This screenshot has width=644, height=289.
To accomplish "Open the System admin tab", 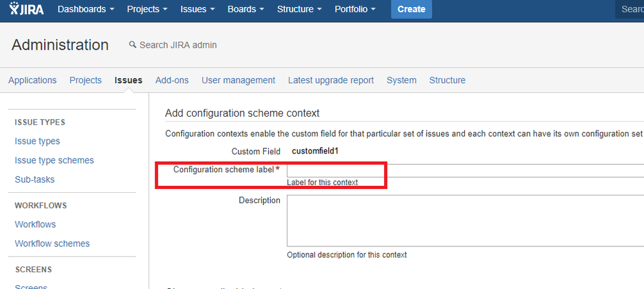I will 401,80.
